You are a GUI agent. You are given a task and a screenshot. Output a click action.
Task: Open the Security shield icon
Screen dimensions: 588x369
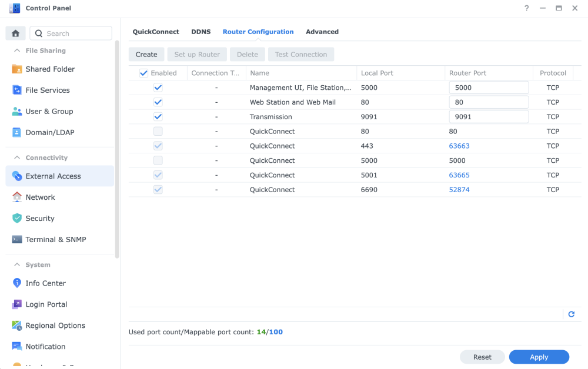(x=17, y=219)
